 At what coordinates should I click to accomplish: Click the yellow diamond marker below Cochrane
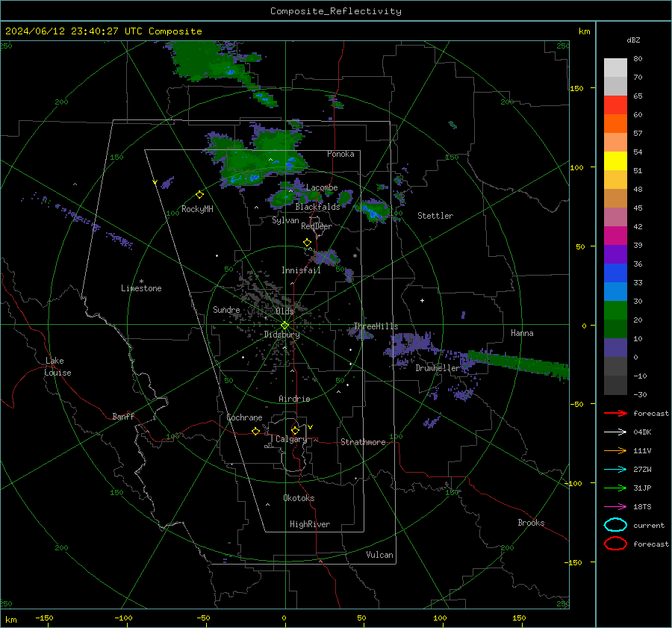coord(255,432)
